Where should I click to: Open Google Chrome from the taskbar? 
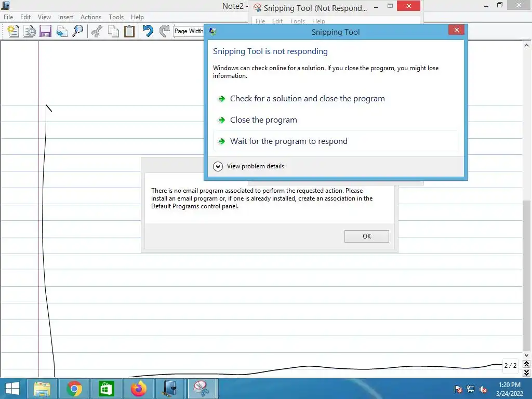74,389
